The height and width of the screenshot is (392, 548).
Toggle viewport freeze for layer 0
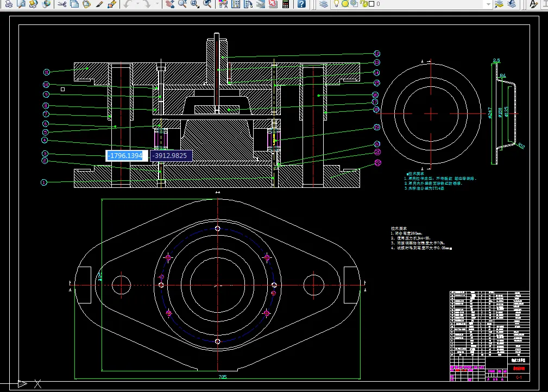(354, 3)
